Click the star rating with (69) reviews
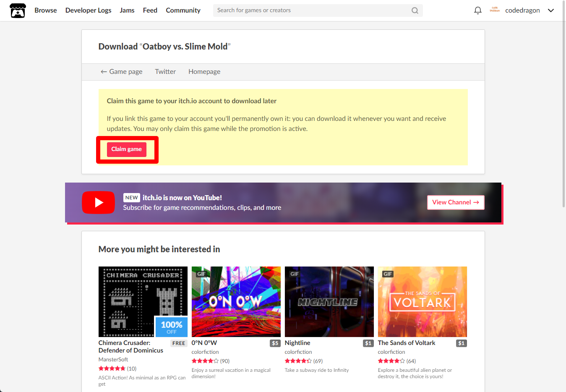Image resolution: width=566 pixels, height=392 pixels. coord(298,361)
